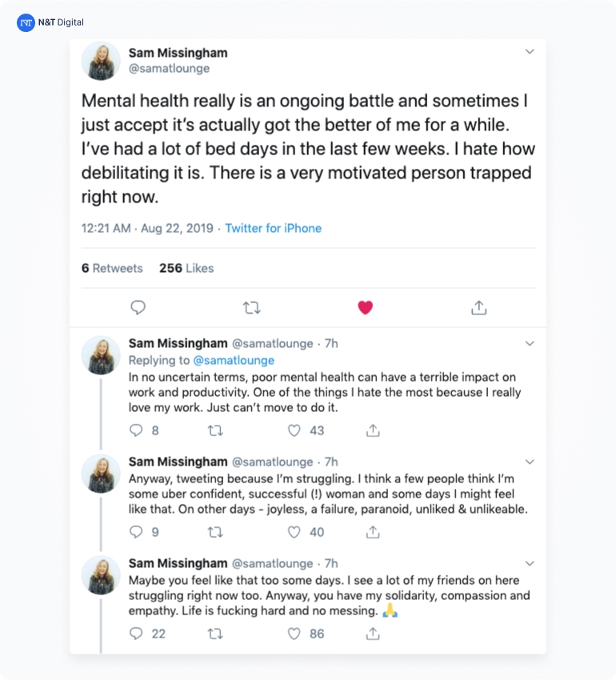Like the reply with 43 likes

coord(294,430)
